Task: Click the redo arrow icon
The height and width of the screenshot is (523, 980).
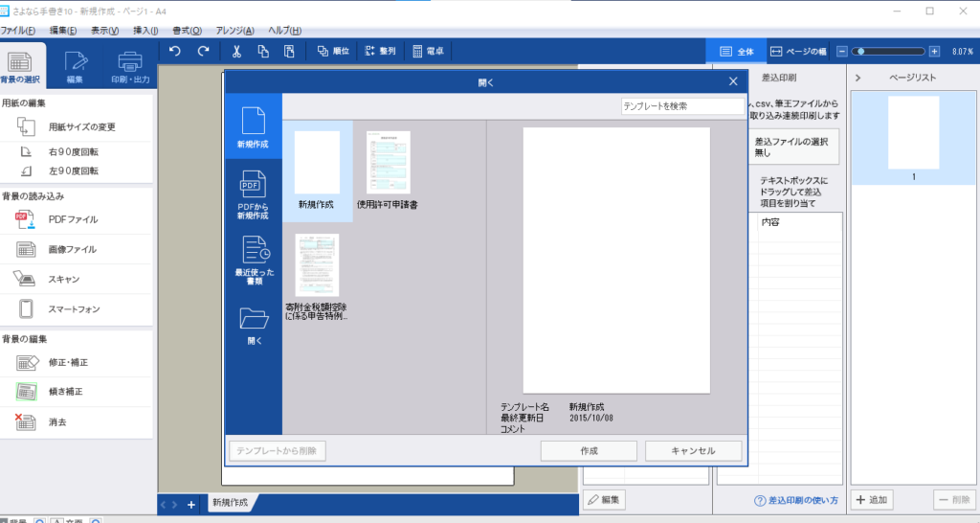Action: coord(203,52)
